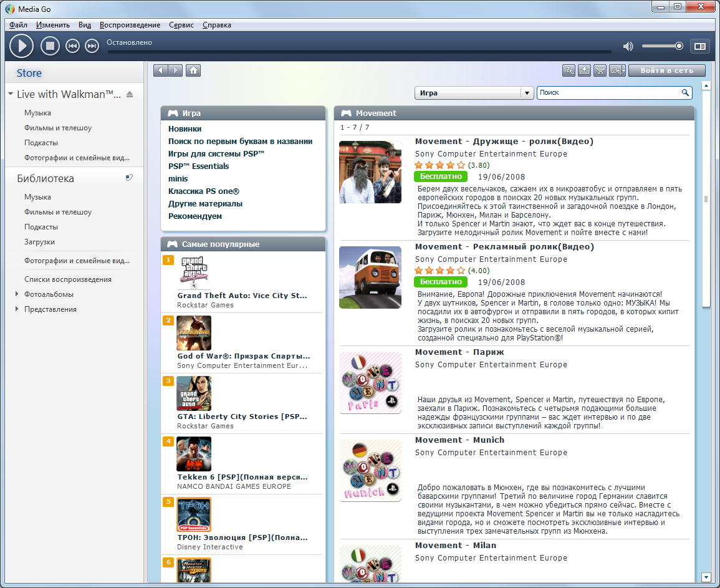Mute the volume speaker icon
This screenshot has height=588, width=720.
pyautogui.click(x=628, y=46)
